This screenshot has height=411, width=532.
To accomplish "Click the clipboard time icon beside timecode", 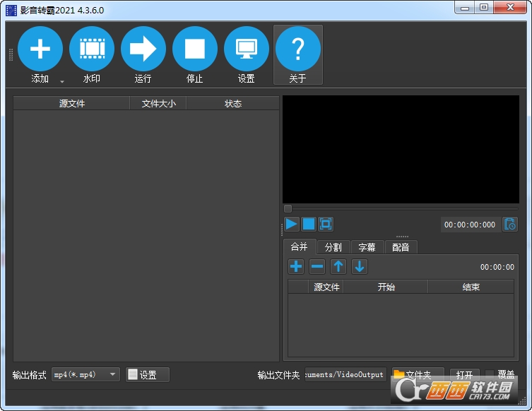I will point(510,225).
